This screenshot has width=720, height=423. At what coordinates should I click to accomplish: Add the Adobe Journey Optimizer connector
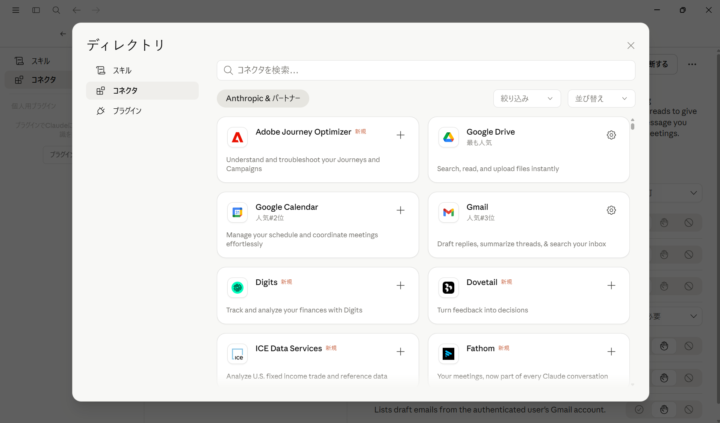[400, 135]
